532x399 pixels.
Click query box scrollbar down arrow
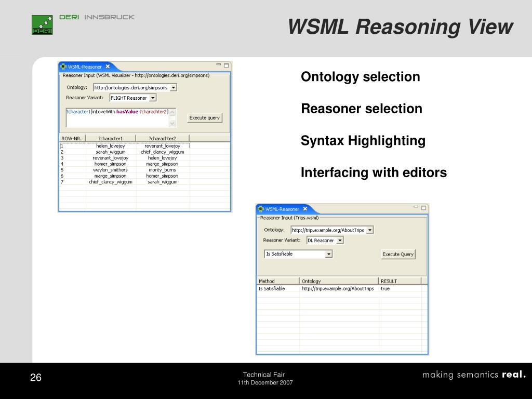(172, 124)
